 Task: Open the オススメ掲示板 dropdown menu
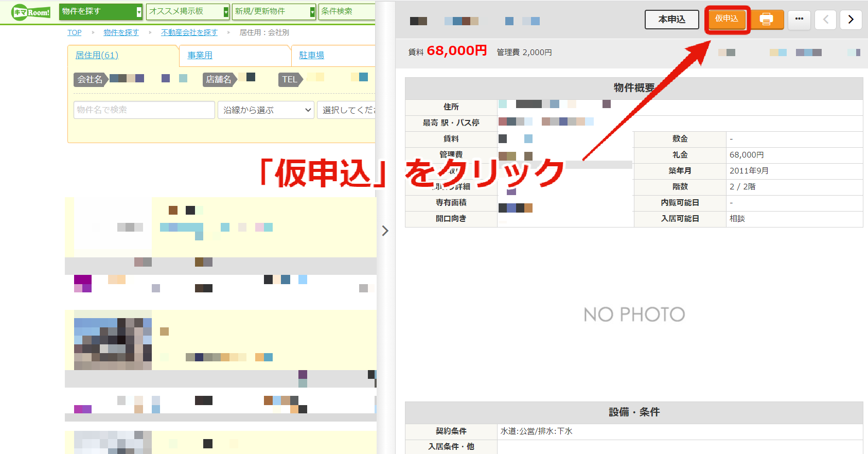[x=188, y=11]
